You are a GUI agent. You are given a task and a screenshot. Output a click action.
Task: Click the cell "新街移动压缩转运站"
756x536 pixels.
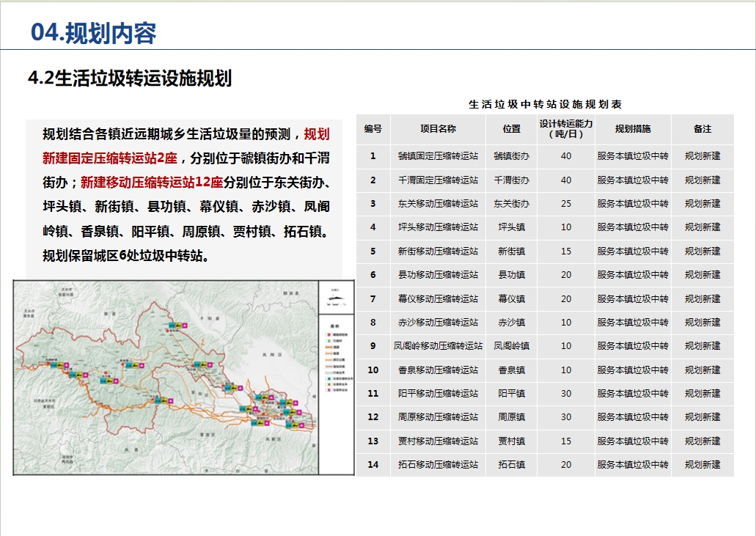coord(438,251)
